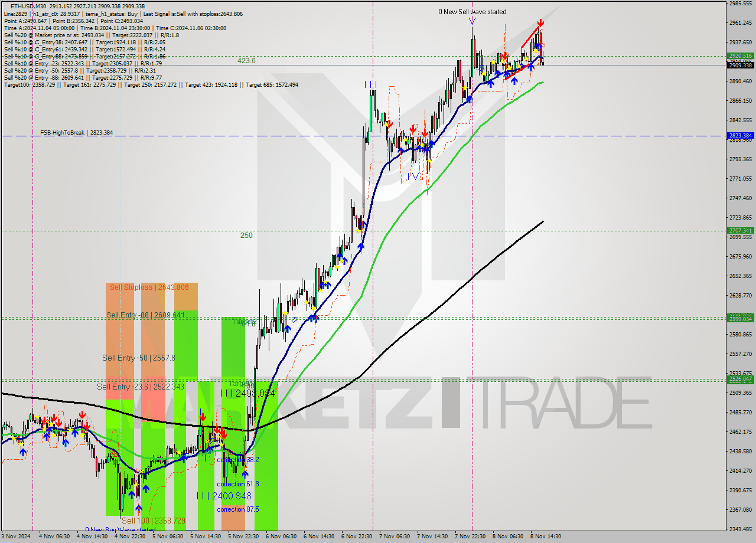Click the '4 Nov 06:30' time axis label

(x=54, y=537)
